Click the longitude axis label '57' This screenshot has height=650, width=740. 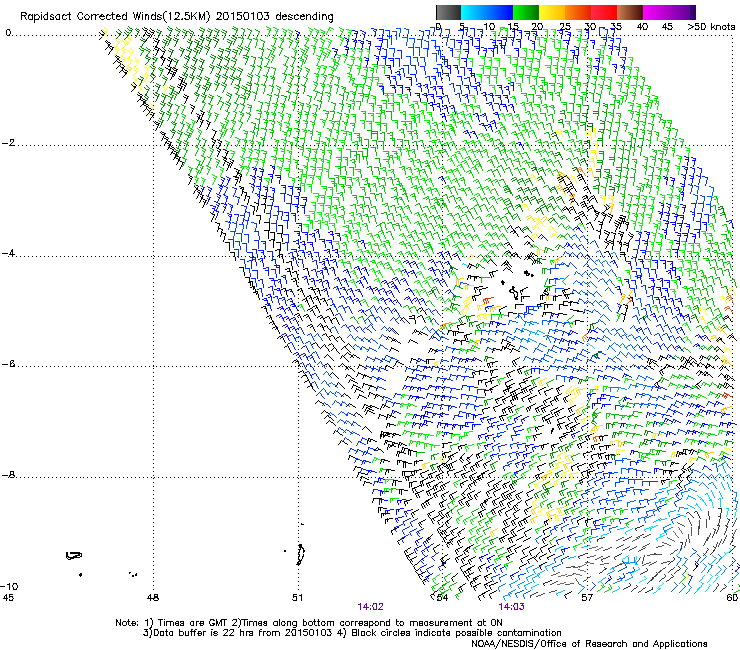[x=587, y=598]
